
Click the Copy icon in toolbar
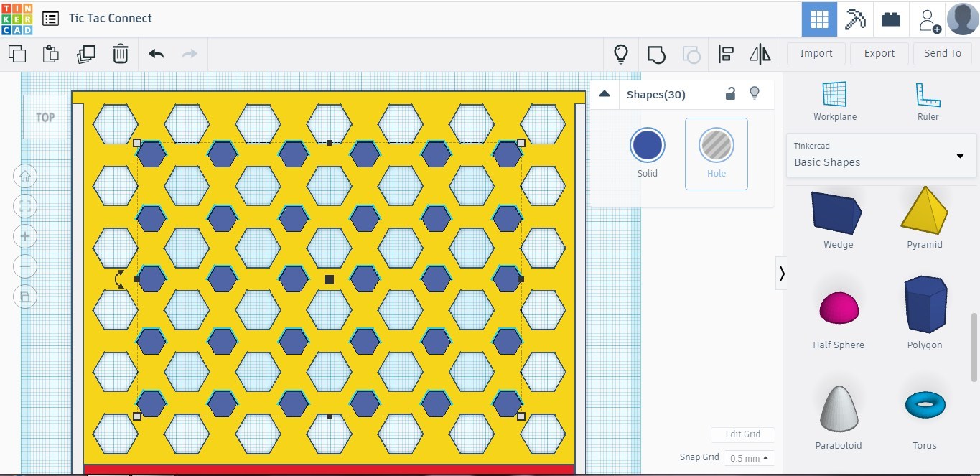click(17, 54)
